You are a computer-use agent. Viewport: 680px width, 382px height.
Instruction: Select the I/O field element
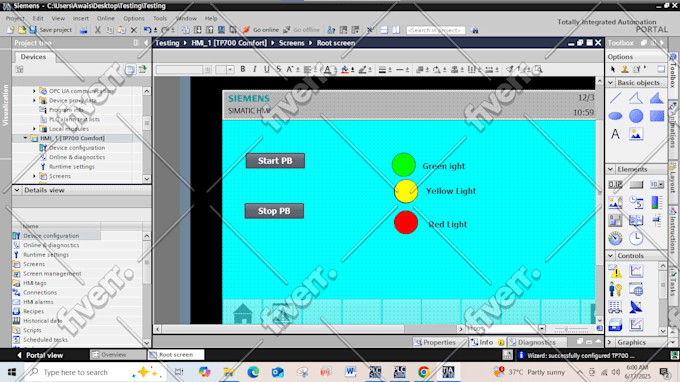(615, 185)
